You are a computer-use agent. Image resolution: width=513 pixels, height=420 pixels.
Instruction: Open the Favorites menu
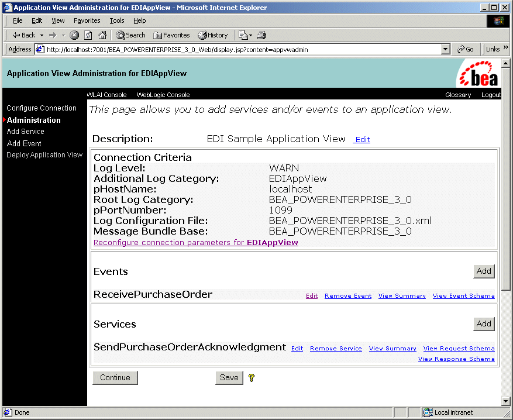pos(87,20)
